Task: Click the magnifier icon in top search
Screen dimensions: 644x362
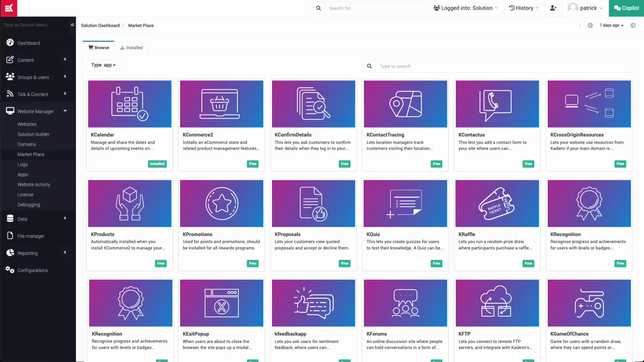Action: pyautogui.click(x=318, y=8)
